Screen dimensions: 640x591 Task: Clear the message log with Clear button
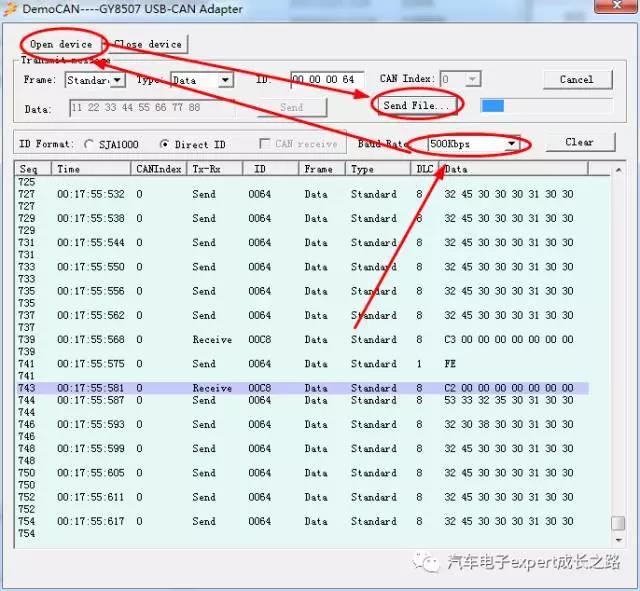tap(579, 142)
